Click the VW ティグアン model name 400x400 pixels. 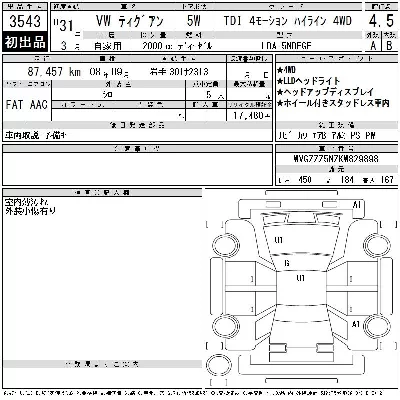coord(129,21)
